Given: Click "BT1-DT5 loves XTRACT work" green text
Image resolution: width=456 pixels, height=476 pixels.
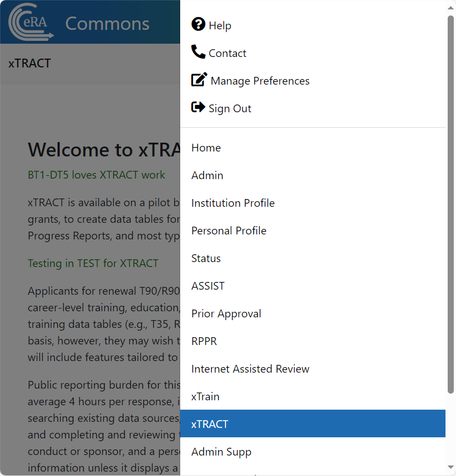Looking at the screenshot, I should pos(96,175).
